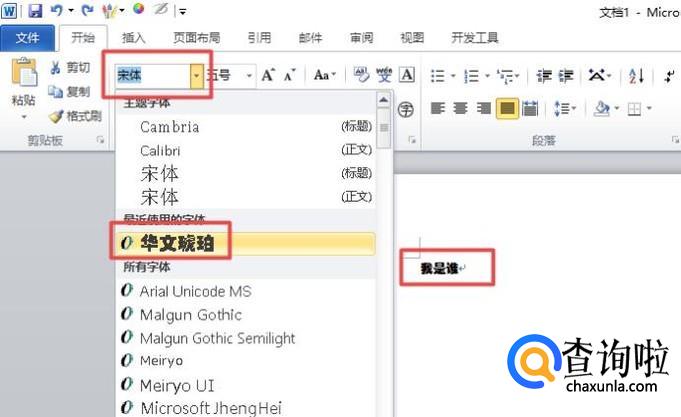Select 宋体 (标题) font entry
Image resolution: width=681 pixels, height=417 pixels.
[246, 174]
